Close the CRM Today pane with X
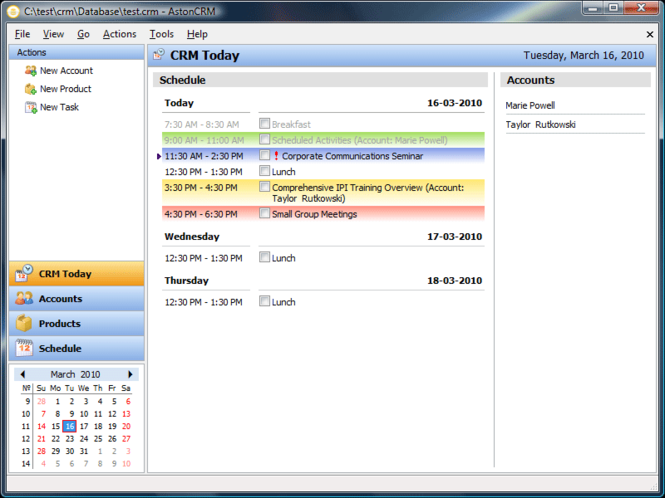The width and height of the screenshot is (665, 498). 650,34
